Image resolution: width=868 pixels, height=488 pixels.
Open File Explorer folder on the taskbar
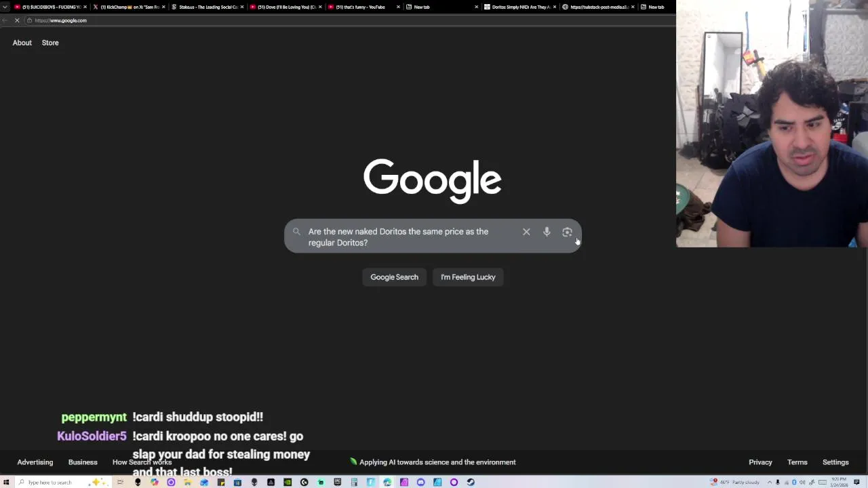point(188,482)
